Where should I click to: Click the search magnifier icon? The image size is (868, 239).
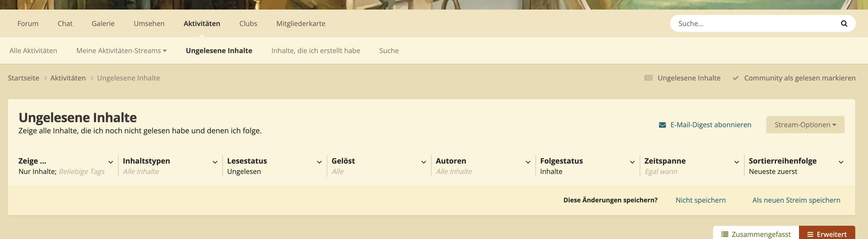click(x=844, y=24)
